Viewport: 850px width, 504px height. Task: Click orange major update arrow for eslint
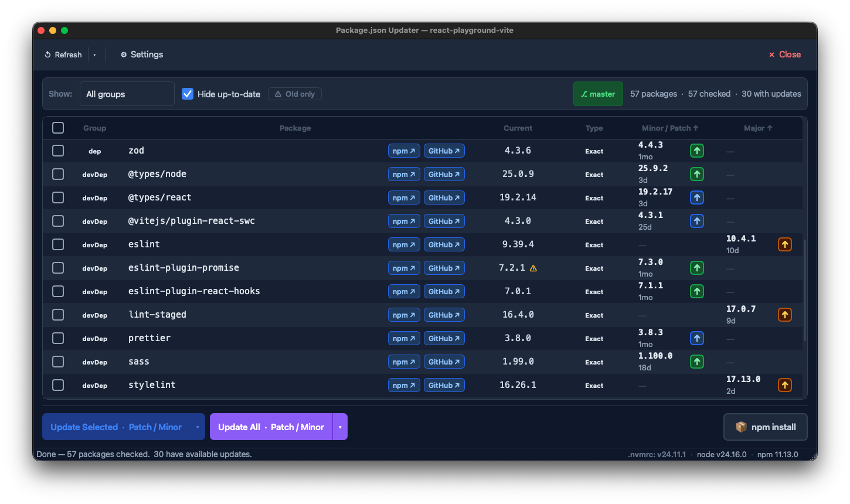784,244
